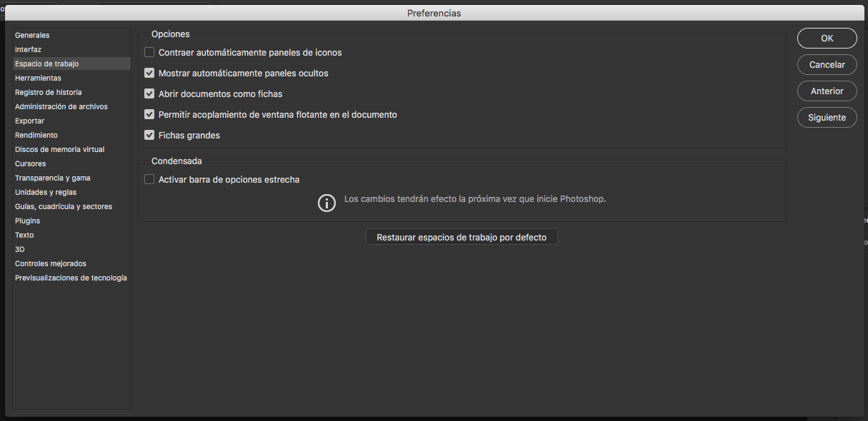Enable Activar barra de opciones estrecha
The width and height of the screenshot is (868, 421).
149,179
